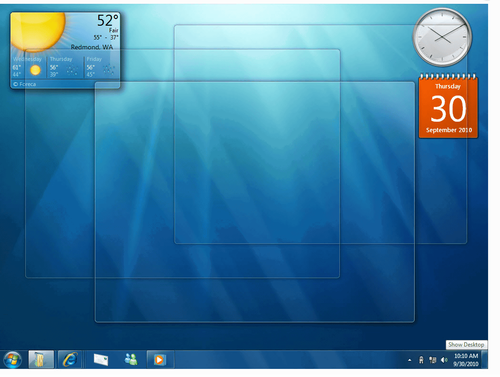
Task: Launch Internet Explorer from the taskbar
Action: pos(70,359)
